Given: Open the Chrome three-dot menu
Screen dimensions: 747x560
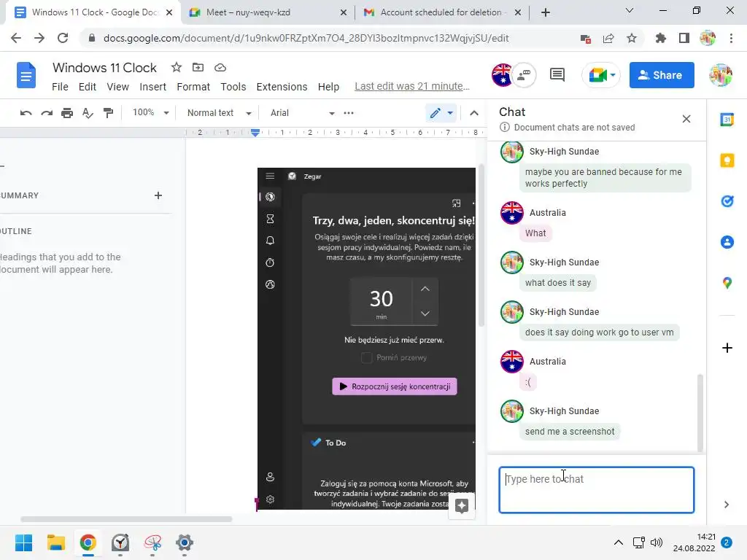Looking at the screenshot, I should 731,38.
